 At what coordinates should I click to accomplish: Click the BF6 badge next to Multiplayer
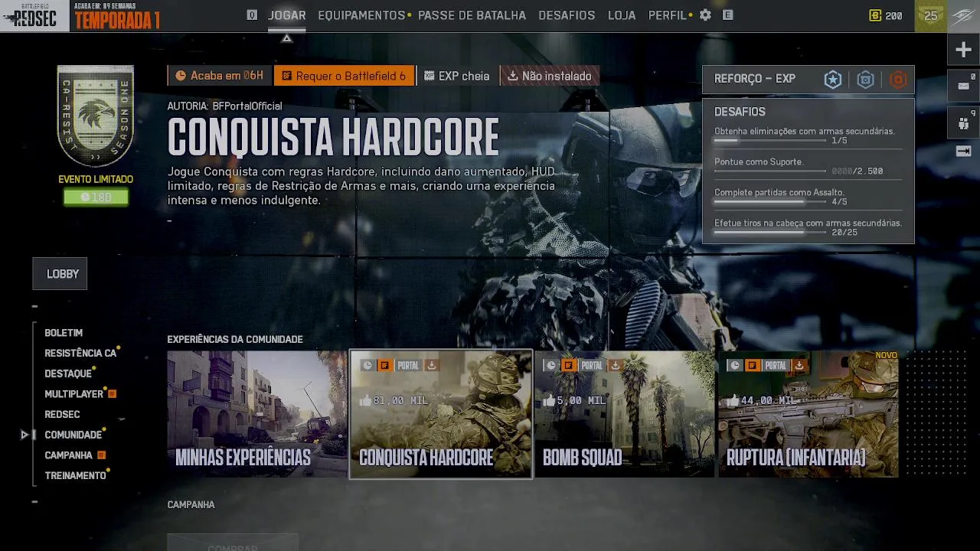coord(112,394)
